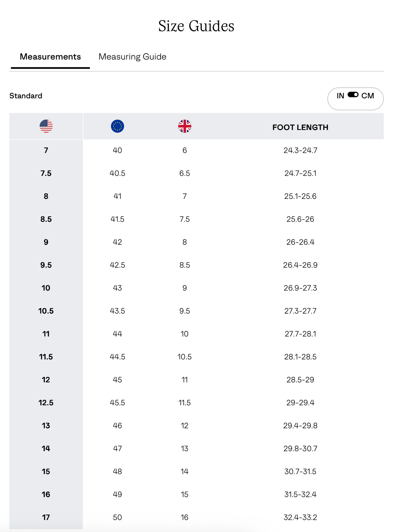Click foot length 32.4-33.2 value
The width and height of the screenshot is (399, 532).
coord(300,518)
